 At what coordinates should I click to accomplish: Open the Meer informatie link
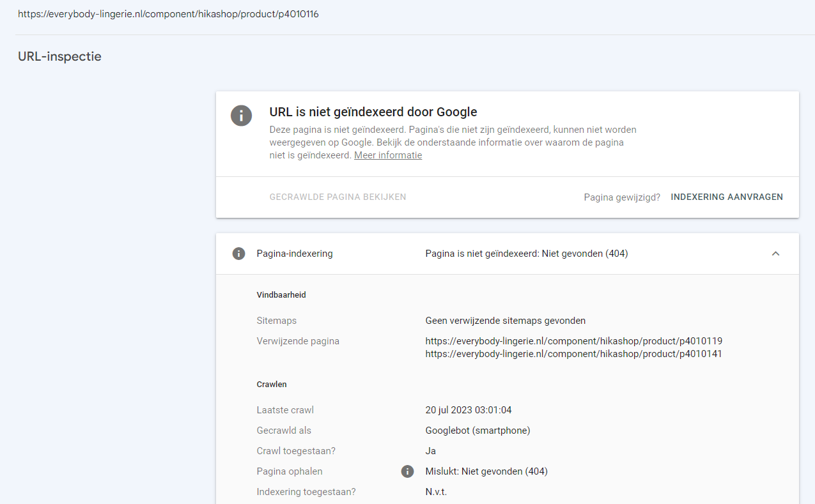pyautogui.click(x=388, y=155)
